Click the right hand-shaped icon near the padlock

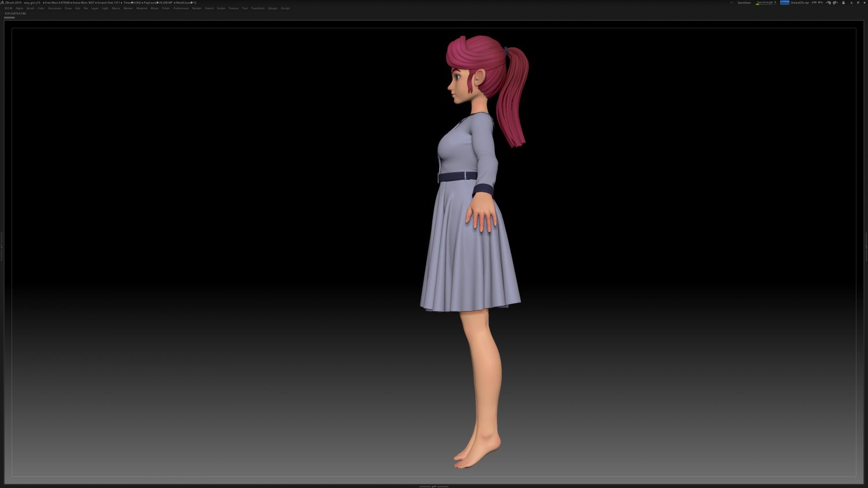pyautogui.click(x=834, y=2)
